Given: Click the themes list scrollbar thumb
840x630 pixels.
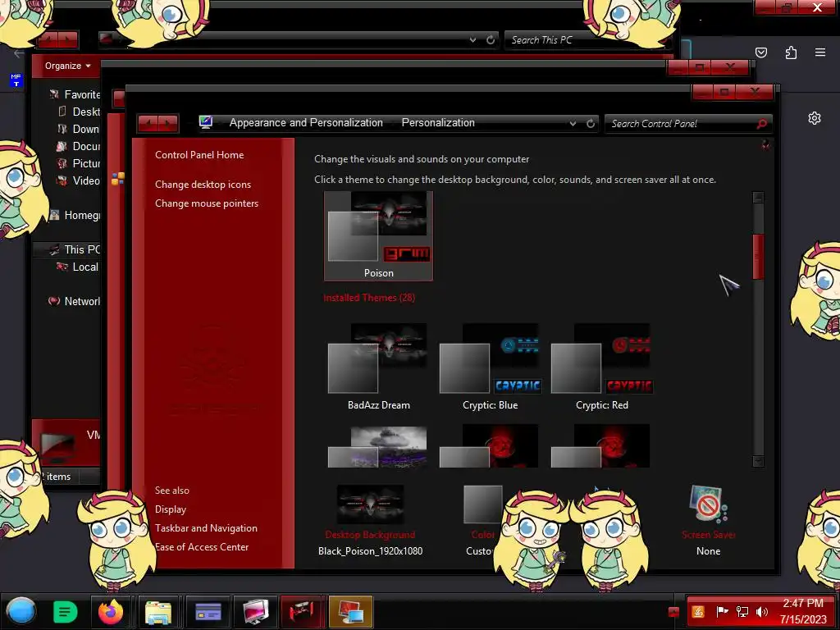Looking at the screenshot, I should click(758, 257).
